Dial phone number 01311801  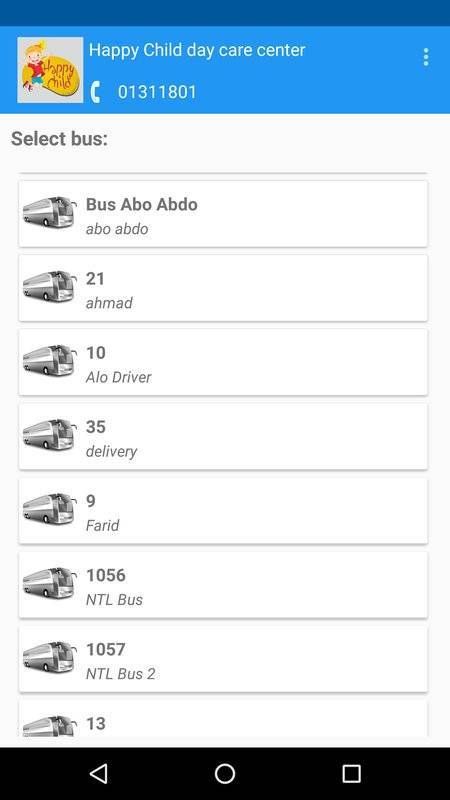coord(157,92)
